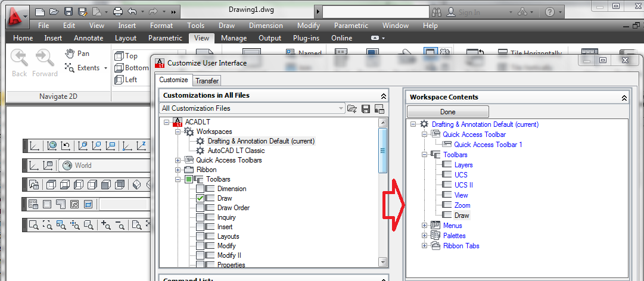Click the Z Axis Vector UCS icon
644x281 pixels.
pos(141,145)
